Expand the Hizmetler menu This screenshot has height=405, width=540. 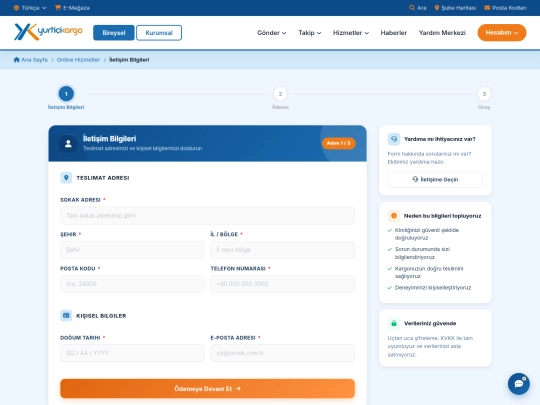click(351, 33)
